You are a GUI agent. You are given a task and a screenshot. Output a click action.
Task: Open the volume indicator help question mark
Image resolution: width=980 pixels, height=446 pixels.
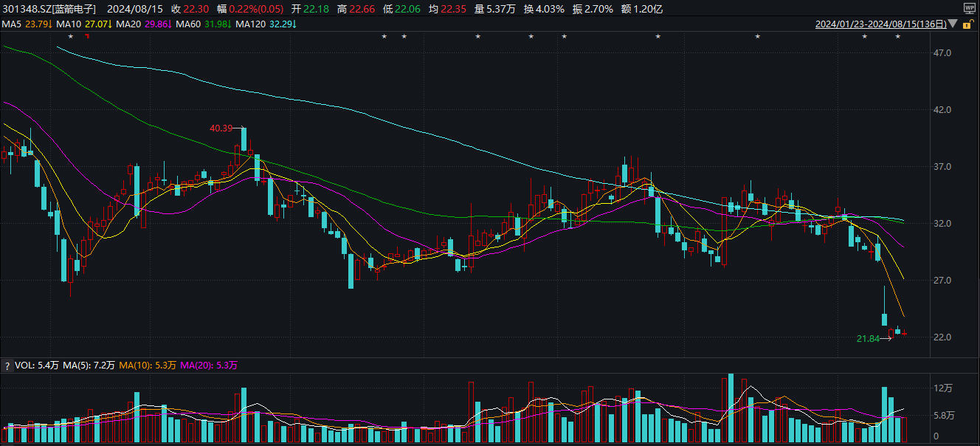click(x=7, y=366)
